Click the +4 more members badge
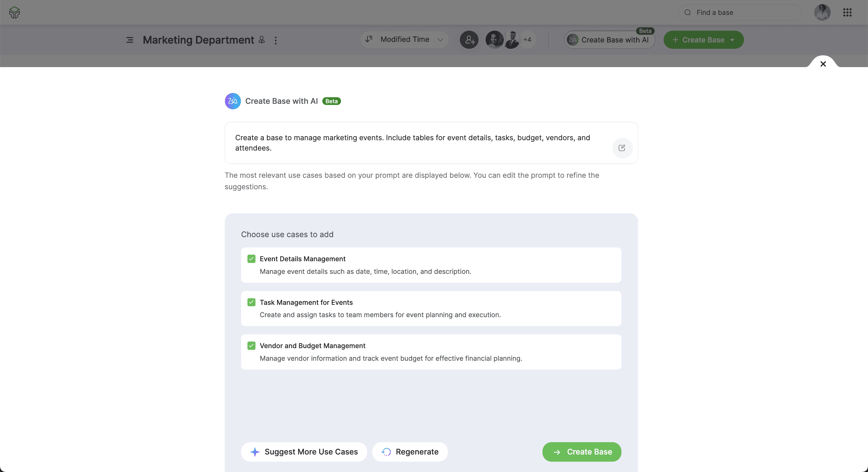This screenshot has width=868, height=472. [x=527, y=40]
